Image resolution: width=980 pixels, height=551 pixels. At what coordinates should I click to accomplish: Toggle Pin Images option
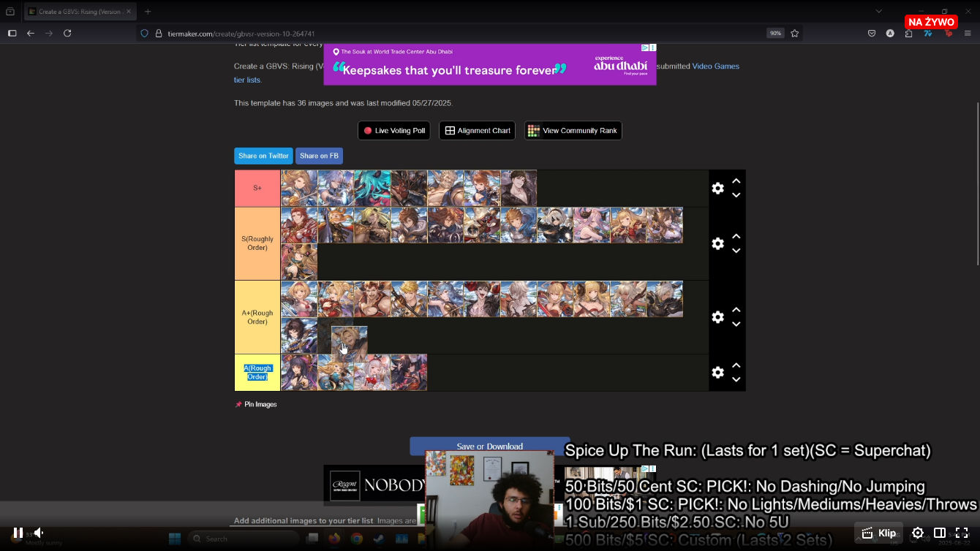[x=256, y=404]
